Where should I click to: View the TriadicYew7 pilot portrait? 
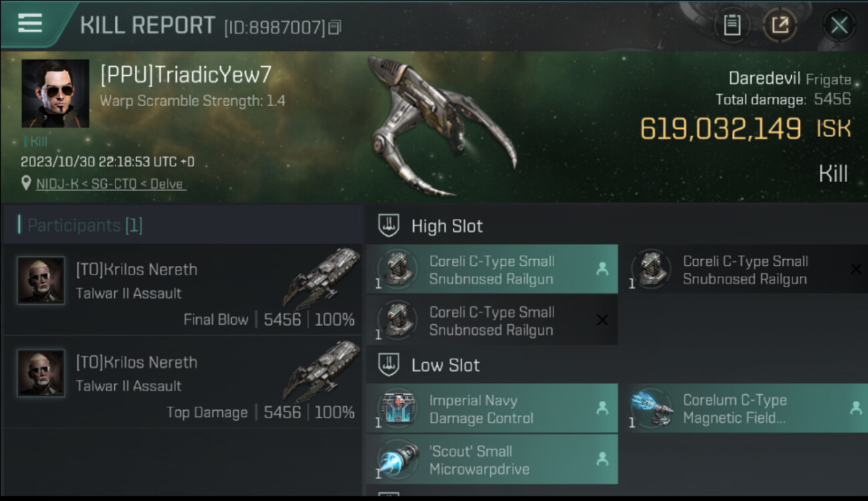pos(55,94)
